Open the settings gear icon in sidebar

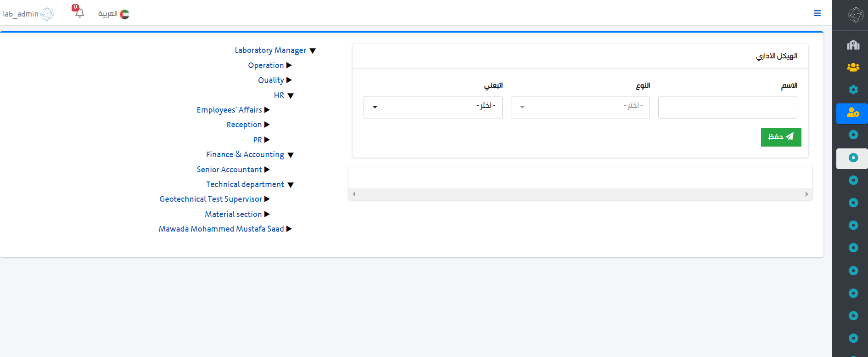853,90
